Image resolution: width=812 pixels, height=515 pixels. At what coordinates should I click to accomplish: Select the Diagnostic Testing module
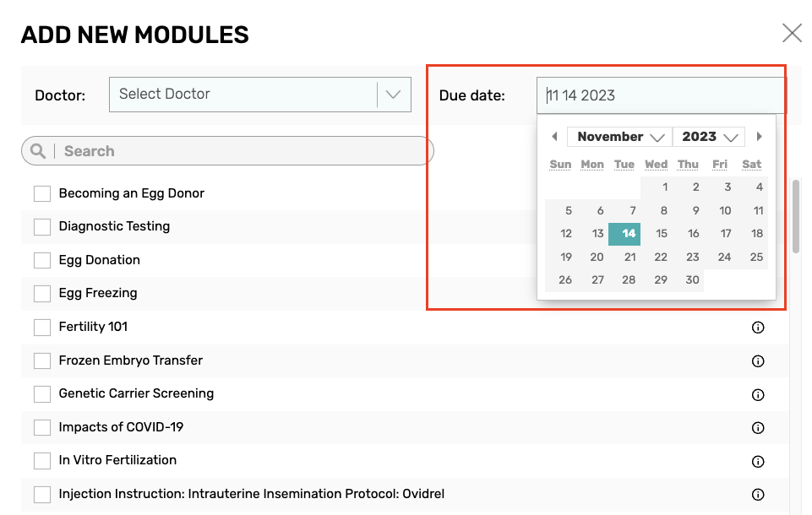coord(42,226)
